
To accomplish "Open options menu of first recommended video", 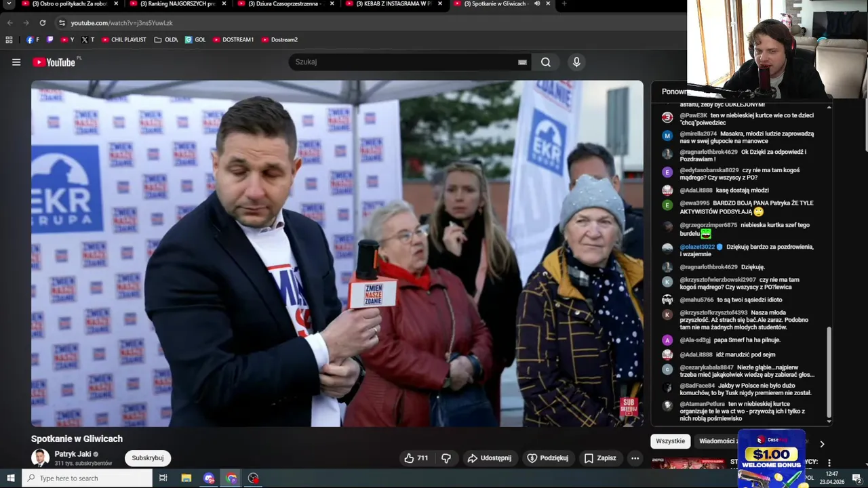I will pos(829,463).
